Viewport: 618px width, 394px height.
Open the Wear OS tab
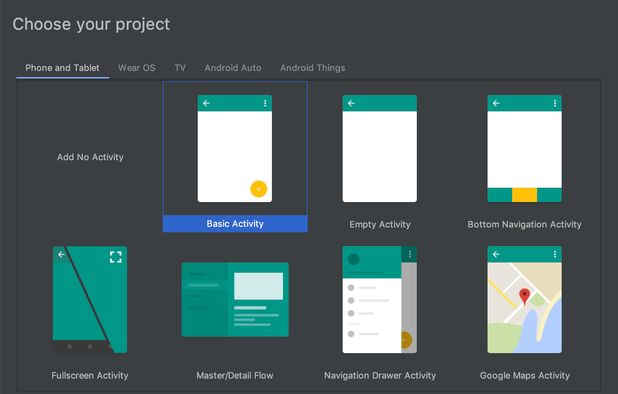pyautogui.click(x=136, y=68)
